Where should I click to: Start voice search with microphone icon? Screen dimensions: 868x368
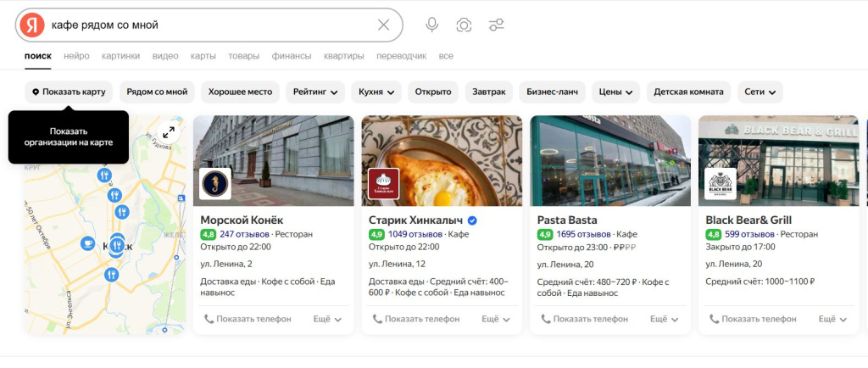[x=431, y=25]
